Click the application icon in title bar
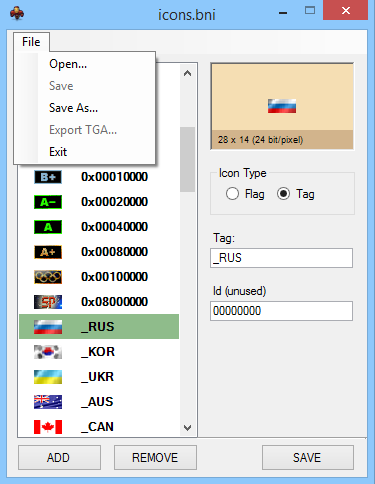The width and height of the screenshot is (375, 484). point(17,14)
